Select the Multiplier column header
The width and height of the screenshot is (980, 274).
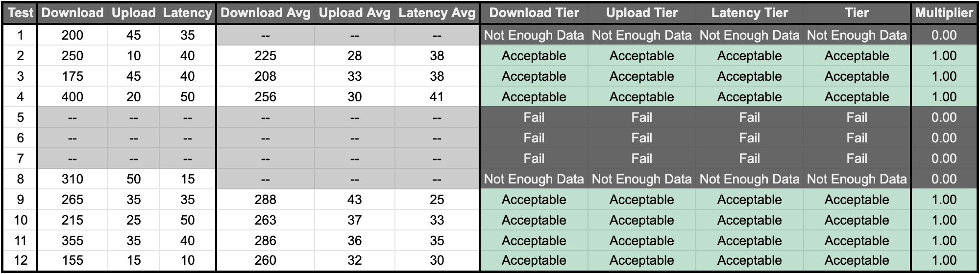944,13
